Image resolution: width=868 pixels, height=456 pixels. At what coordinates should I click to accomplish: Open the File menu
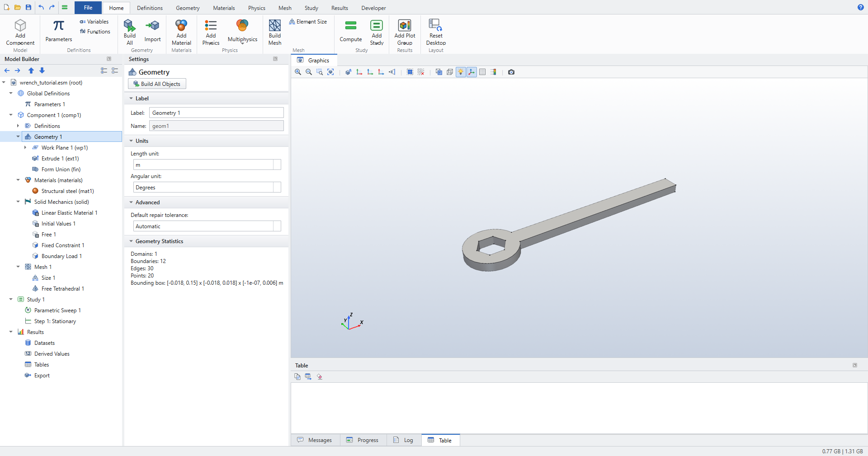click(88, 8)
